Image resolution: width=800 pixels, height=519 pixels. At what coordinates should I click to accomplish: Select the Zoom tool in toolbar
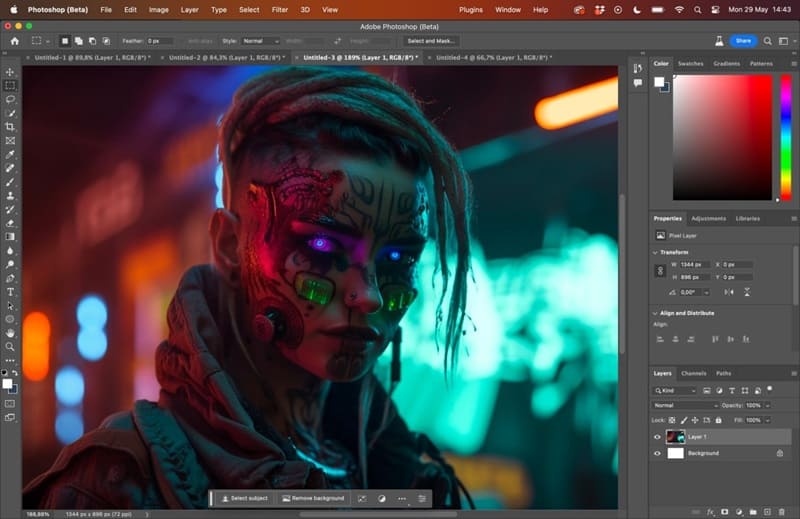click(x=10, y=347)
